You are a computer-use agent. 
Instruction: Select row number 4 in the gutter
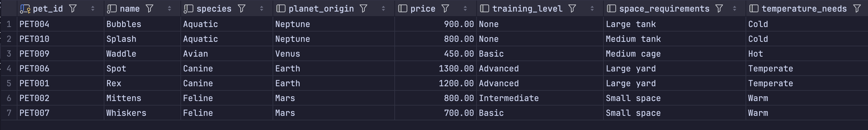coord(9,69)
